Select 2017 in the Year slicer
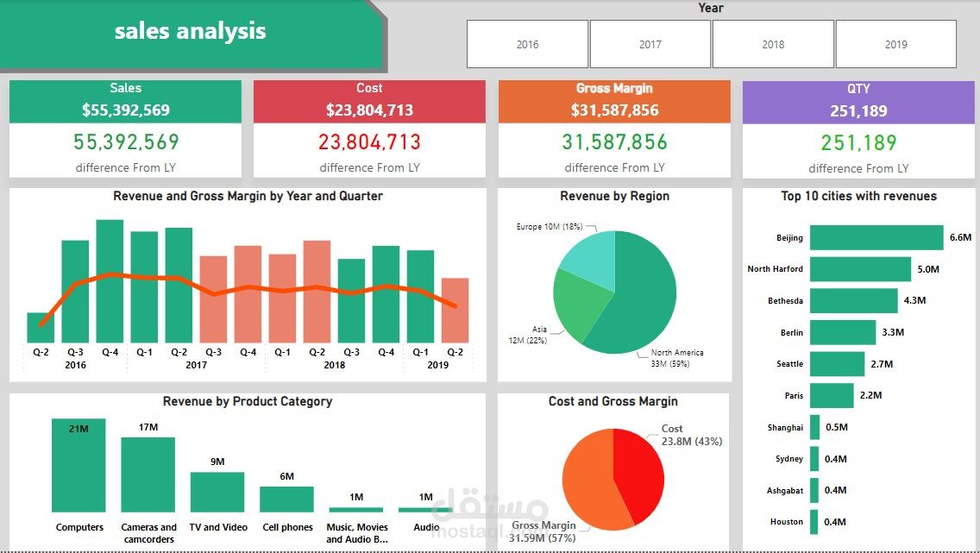Image resolution: width=980 pixels, height=553 pixels. pyautogui.click(x=650, y=44)
